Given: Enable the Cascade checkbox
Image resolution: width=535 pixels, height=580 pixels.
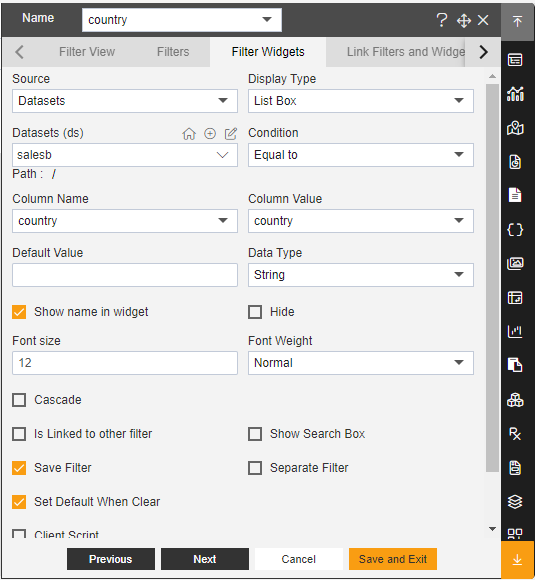Looking at the screenshot, I should pos(19,400).
